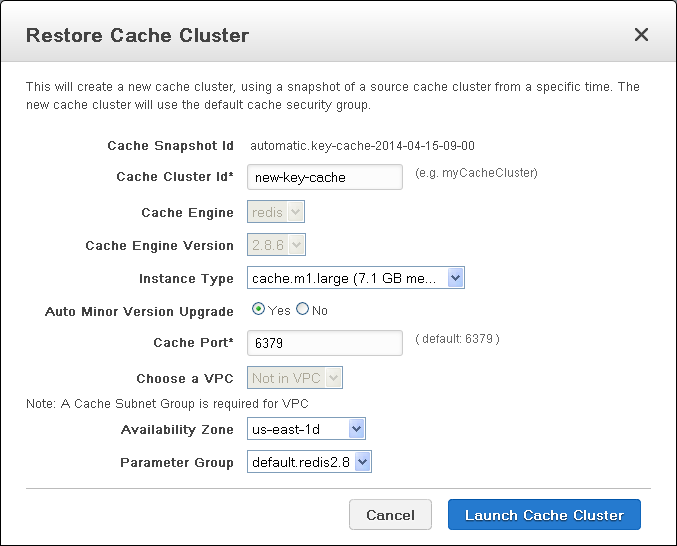Click the Auto Minor Version Upgrade label
The height and width of the screenshot is (546, 677).
click(x=139, y=311)
